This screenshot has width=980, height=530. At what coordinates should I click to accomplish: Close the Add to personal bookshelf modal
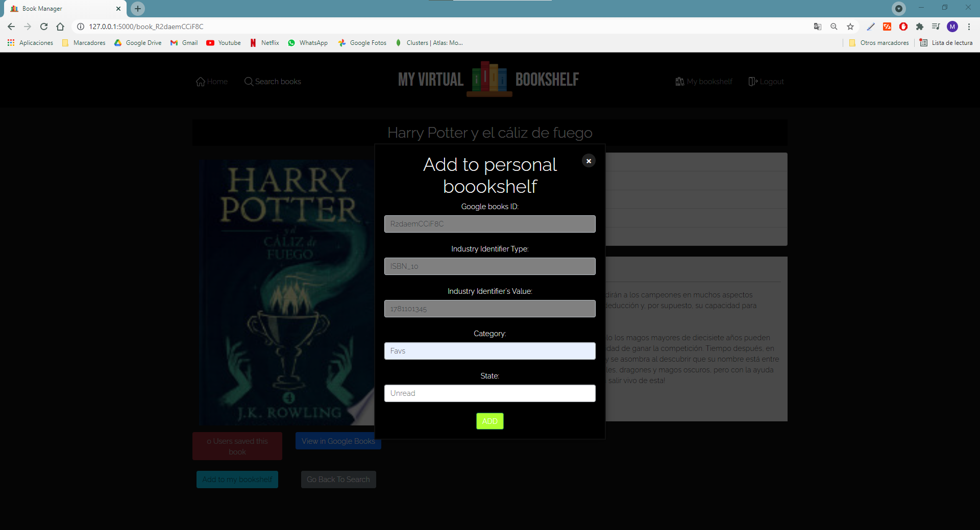[589, 161]
